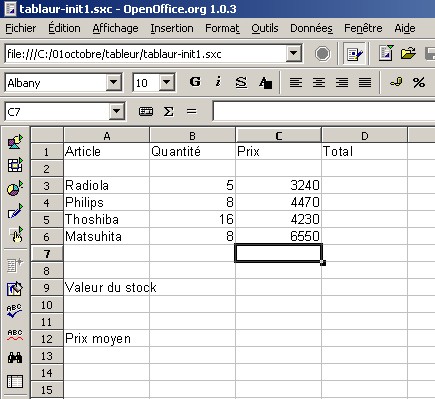Apply currency number format icon
This screenshot has width=435, height=399.
396,82
